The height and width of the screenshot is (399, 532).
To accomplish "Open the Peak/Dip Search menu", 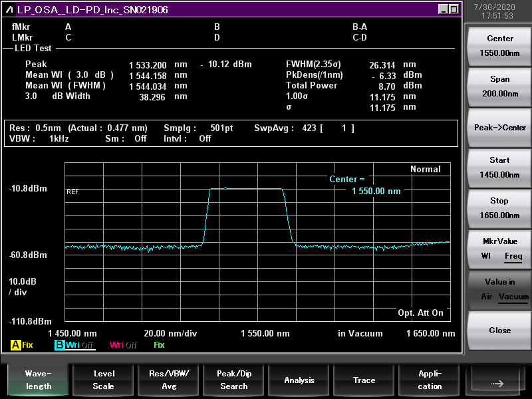I will click(x=234, y=380).
